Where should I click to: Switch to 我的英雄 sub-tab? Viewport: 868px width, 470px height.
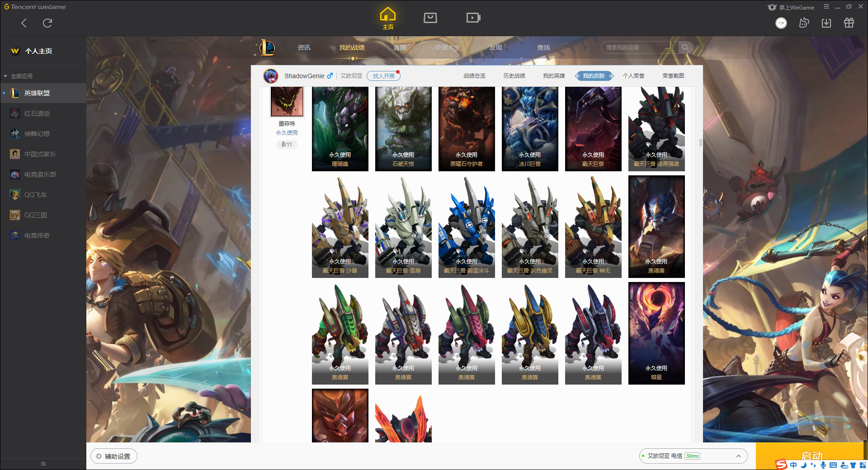click(x=554, y=76)
